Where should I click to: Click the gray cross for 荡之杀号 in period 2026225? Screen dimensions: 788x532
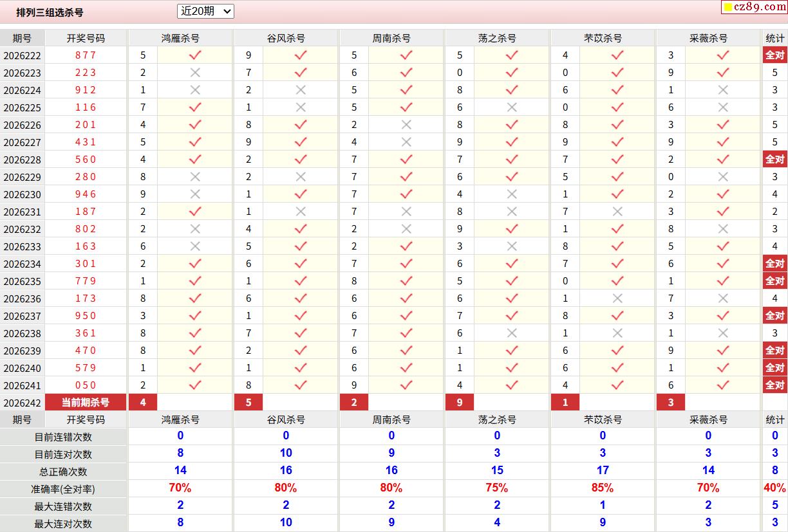(512, 107)
